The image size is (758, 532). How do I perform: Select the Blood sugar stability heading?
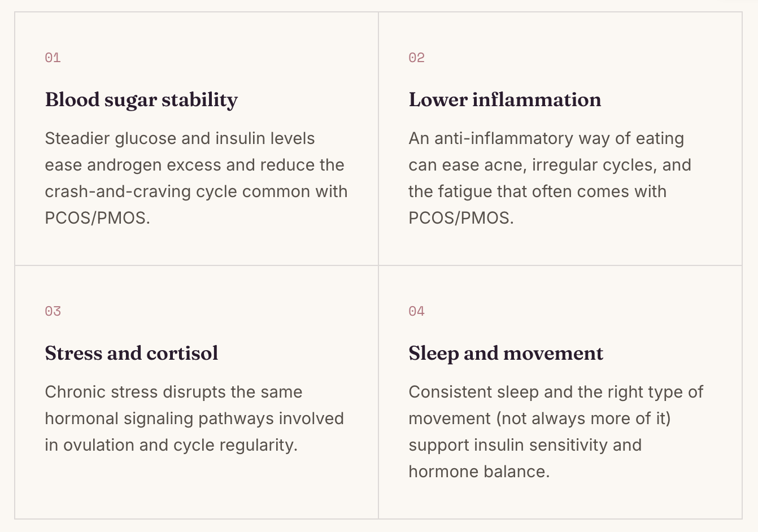(x=141, y=100)
